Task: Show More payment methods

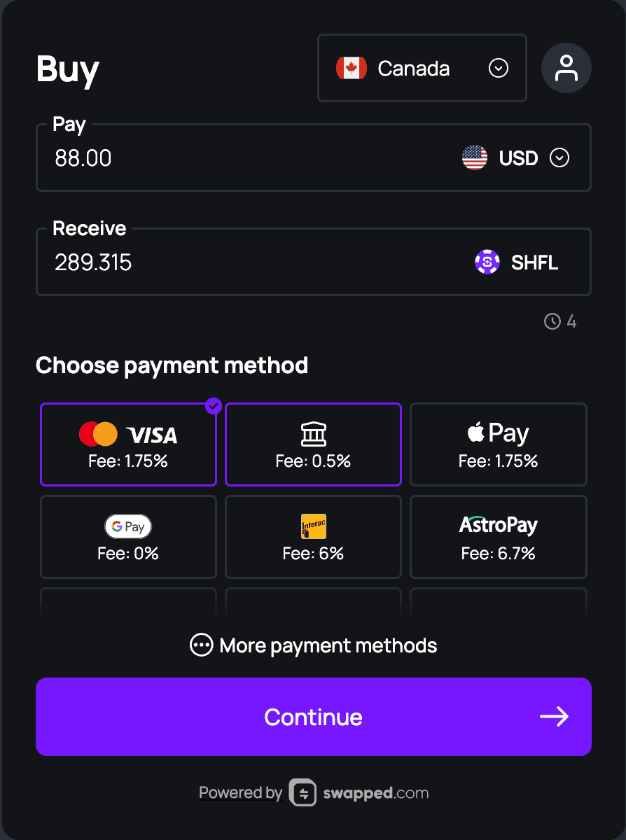Action: [x=328, y=645]
